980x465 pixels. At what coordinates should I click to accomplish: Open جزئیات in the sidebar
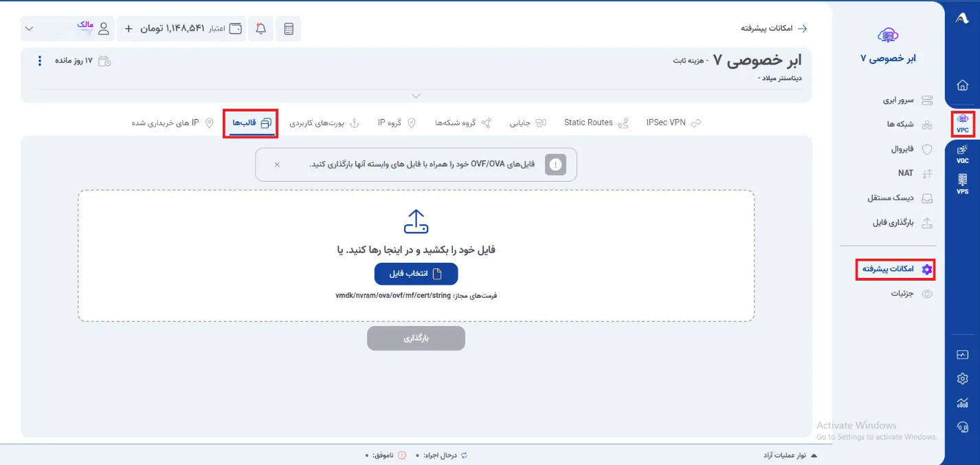(911, 294)
